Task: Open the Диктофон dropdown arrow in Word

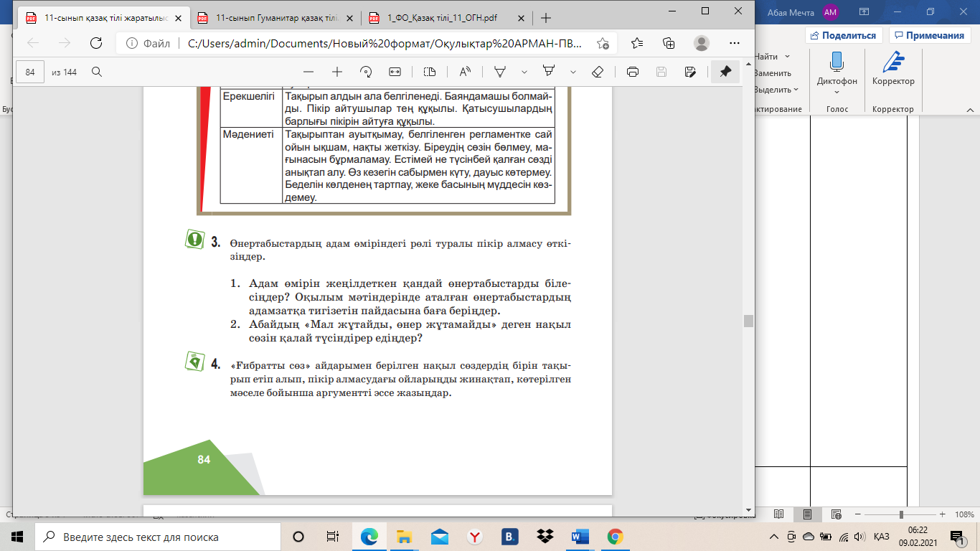Action: 837,93
